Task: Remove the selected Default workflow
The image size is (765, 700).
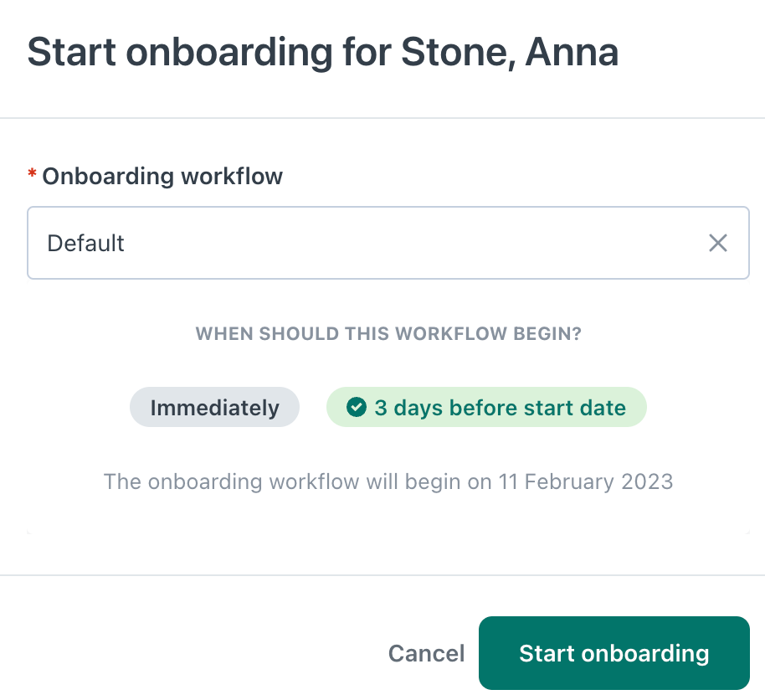Action: [x=717, y=243]
